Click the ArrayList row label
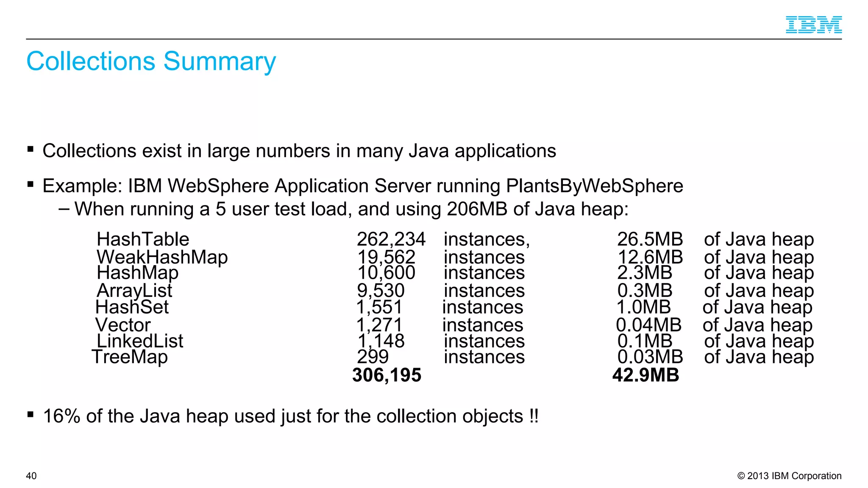The image size is (868, 488). coord(134,291)
